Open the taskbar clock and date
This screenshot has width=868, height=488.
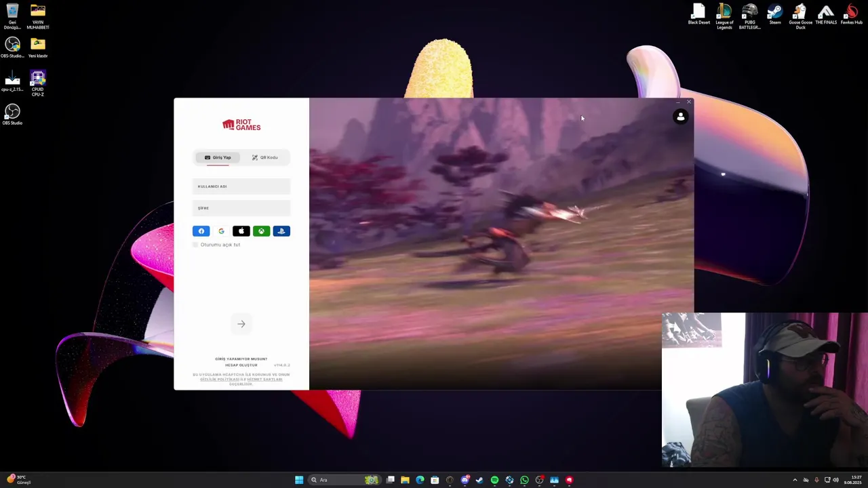point(853,480)
